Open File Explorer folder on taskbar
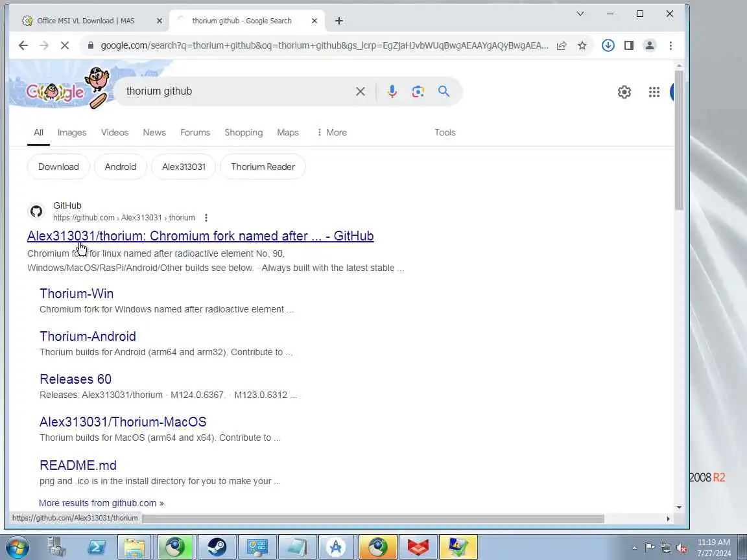 click(x=134, y=547)
